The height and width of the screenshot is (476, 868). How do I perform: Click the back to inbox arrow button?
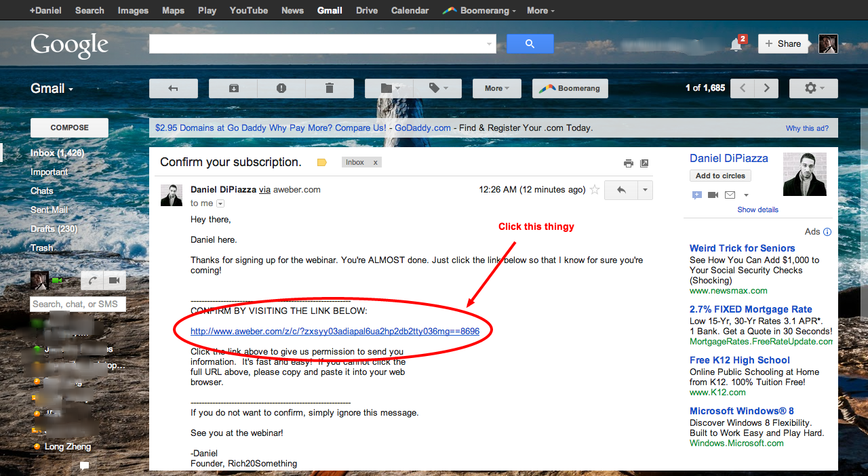coord(173,88)
